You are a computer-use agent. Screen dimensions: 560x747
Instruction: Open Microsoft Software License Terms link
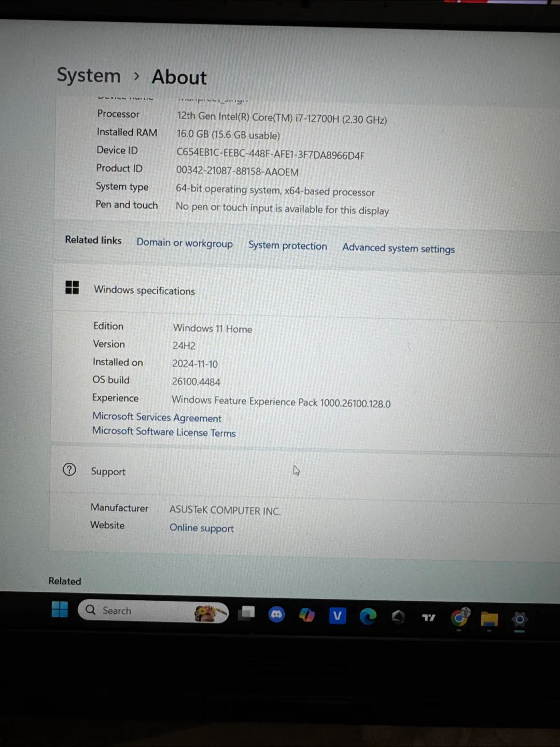164,432
